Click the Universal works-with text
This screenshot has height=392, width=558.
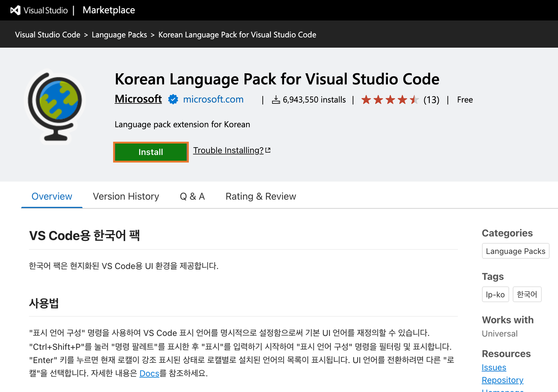tap(500, 334)
